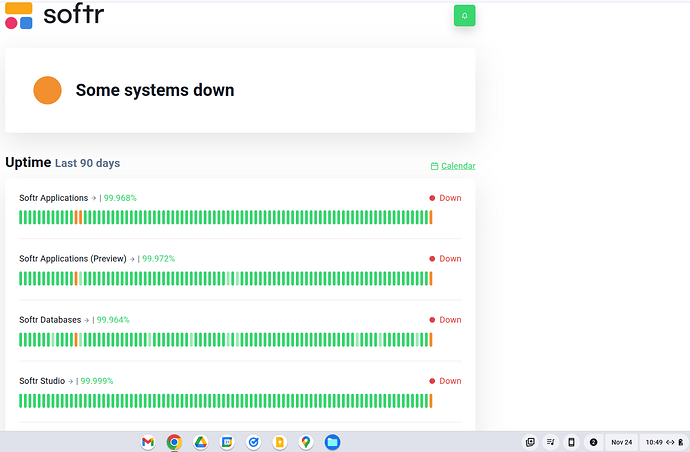Open Google Drive from the shelf
The height and width of the screenshot is (452, 690).
click(201, 442)
